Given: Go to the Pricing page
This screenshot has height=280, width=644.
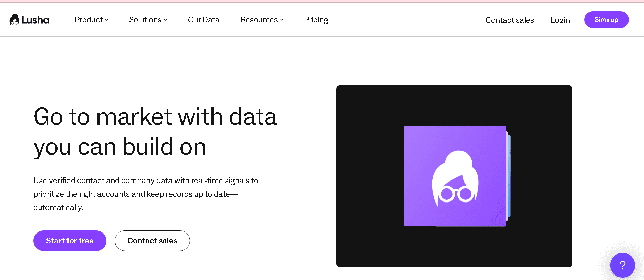Looking at the screenshot, I should pos(316,20).
